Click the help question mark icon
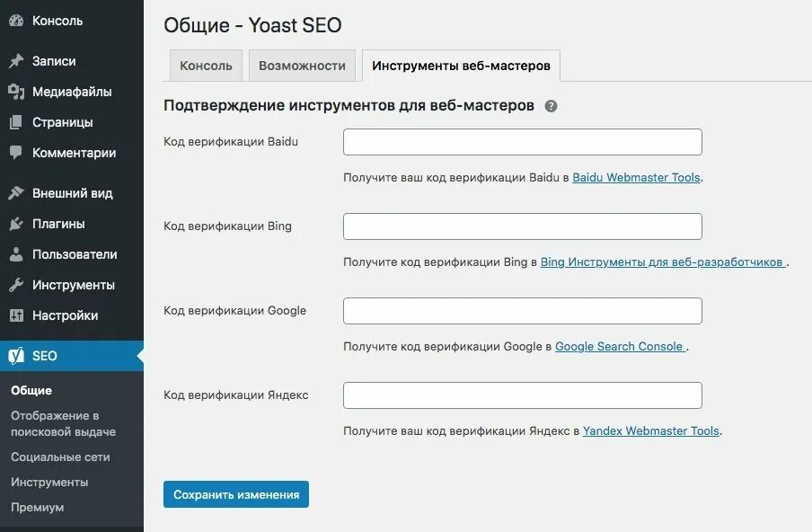Screen dimensions: 812x532 point(551,106)
